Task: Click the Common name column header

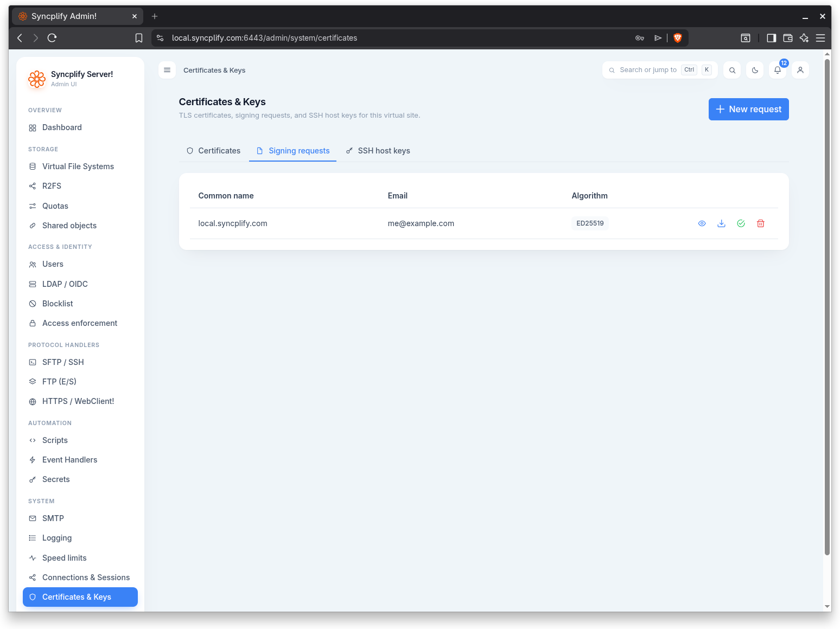Action: 226,196
